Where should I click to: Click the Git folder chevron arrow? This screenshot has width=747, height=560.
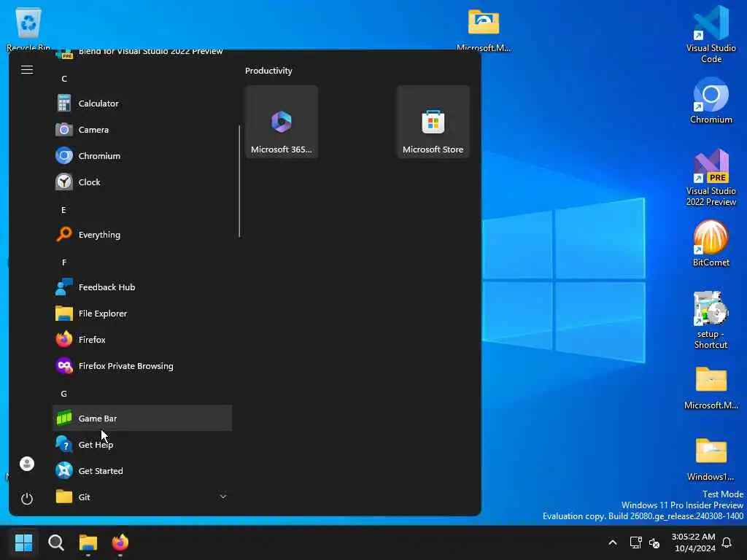(x=223, y=497)
